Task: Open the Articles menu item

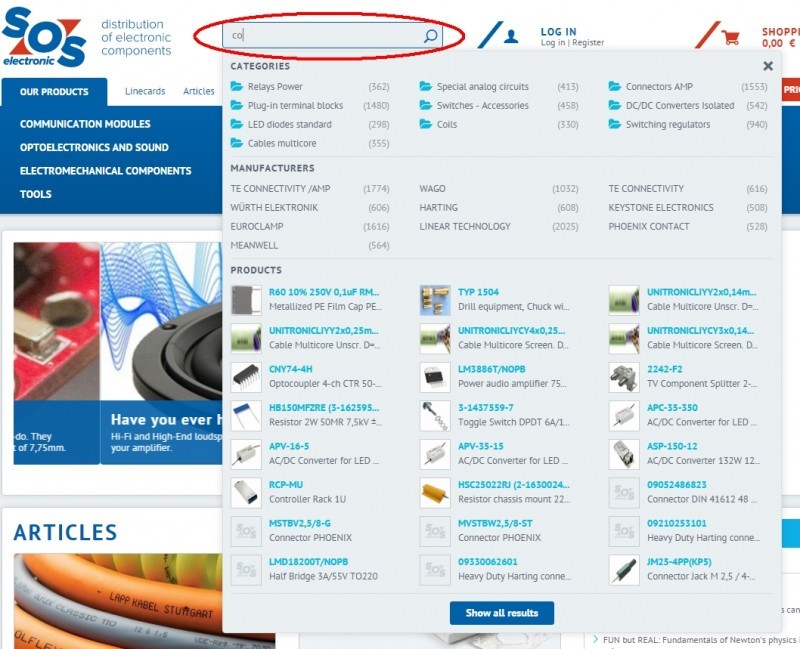Action: point(198,91)
